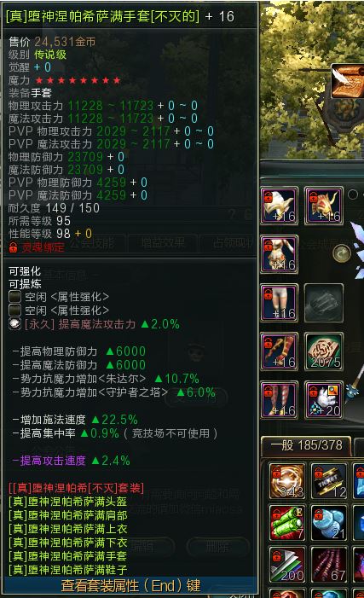Select the equipped helmet +16 icon
Screen dimensions: 364x598
(x=280, y=206)
